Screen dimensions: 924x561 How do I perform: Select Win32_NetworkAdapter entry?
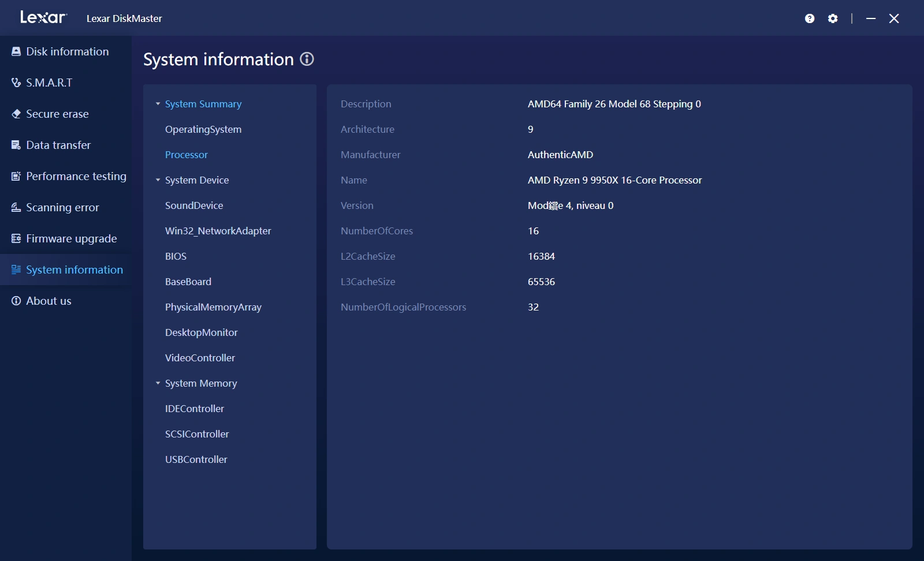(218, 231)
